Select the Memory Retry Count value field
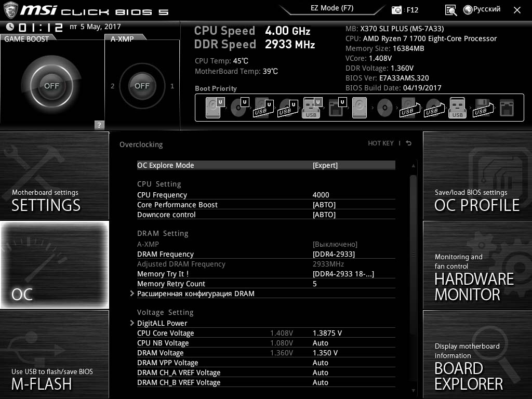This screenshot has width=532, height=399. pos(314,284)
